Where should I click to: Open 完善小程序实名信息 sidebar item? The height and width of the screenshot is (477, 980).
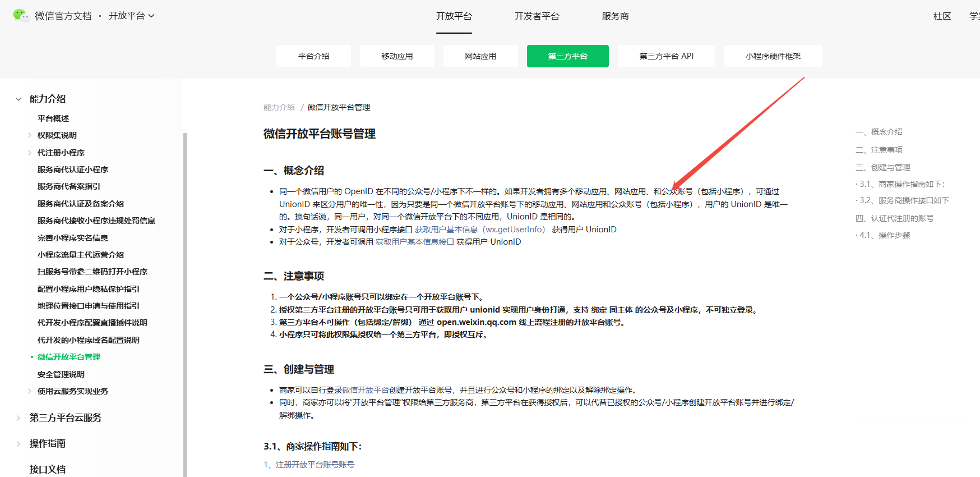click(x=73, y=238)
